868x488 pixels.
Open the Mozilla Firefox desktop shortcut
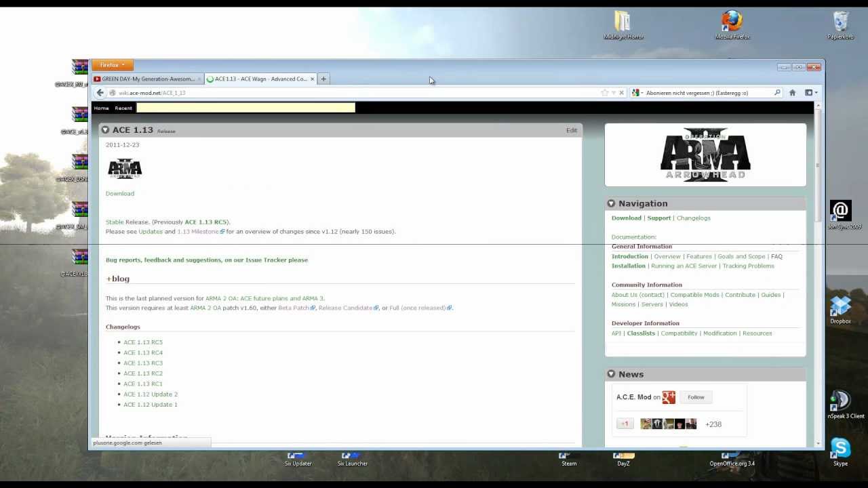732,26
